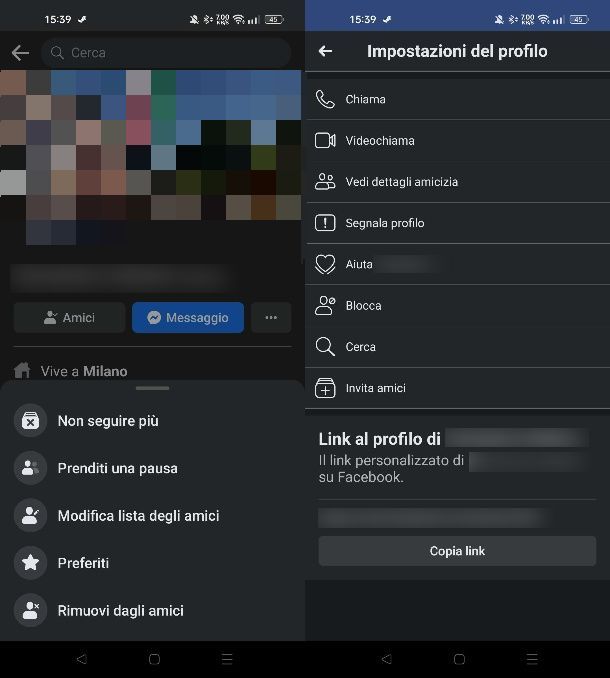The height and width of the screenshot is (678, 610).
Task: Tap the people icon for Vedi dettagli amicizia
Action: click(x=325, y=182)
